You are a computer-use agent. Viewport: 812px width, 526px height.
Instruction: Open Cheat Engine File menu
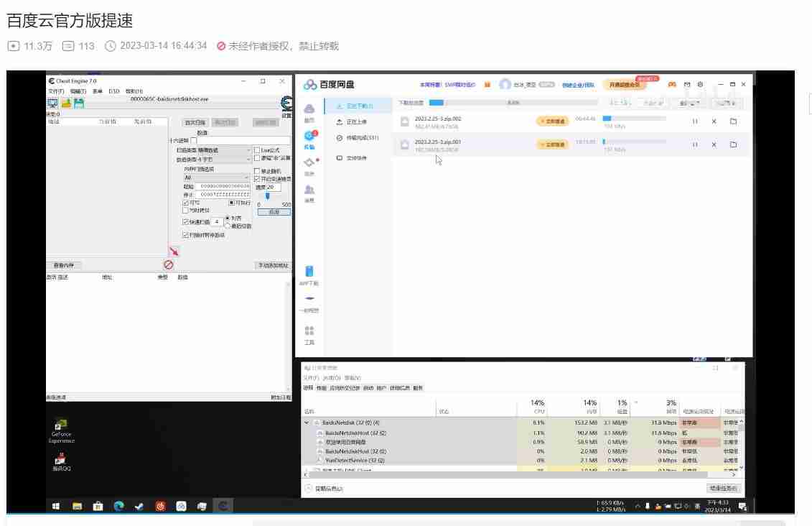pyautogui.click(x=56, y=91)
